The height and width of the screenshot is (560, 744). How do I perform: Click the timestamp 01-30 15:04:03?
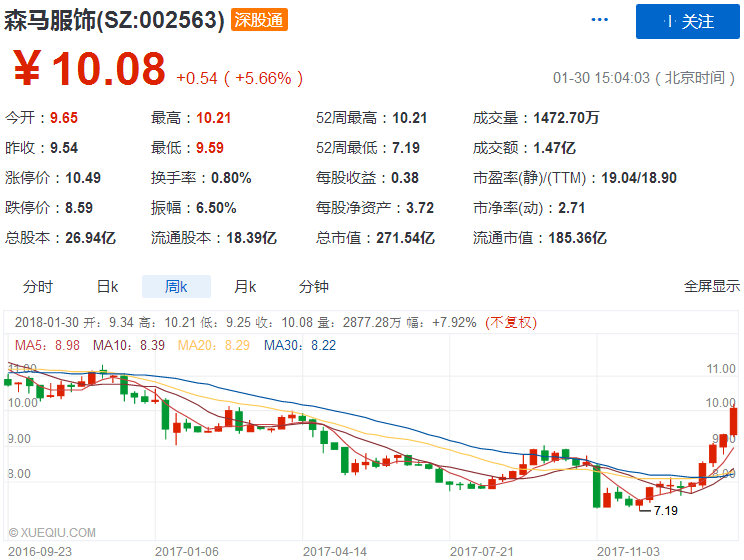(601, 78)
